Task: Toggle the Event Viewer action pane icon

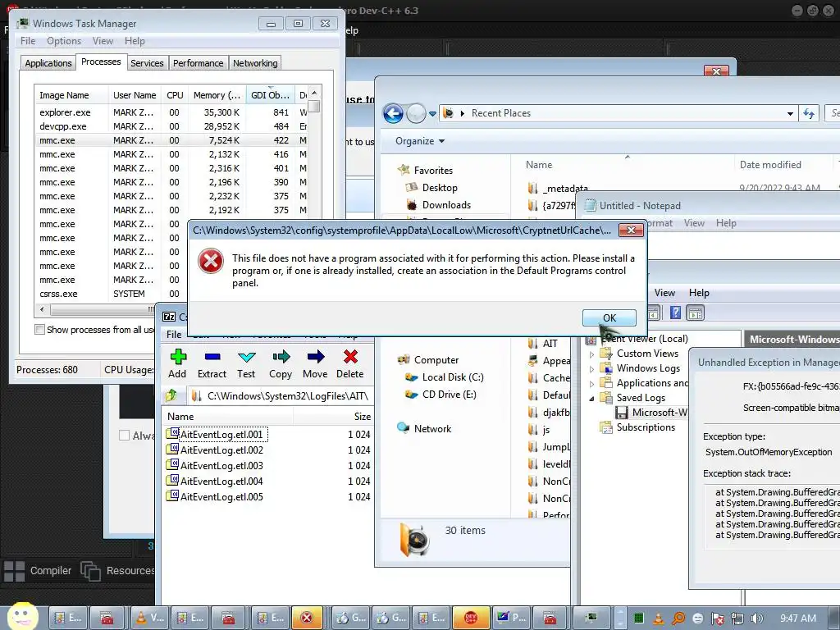Action: (x=696, y=313)
